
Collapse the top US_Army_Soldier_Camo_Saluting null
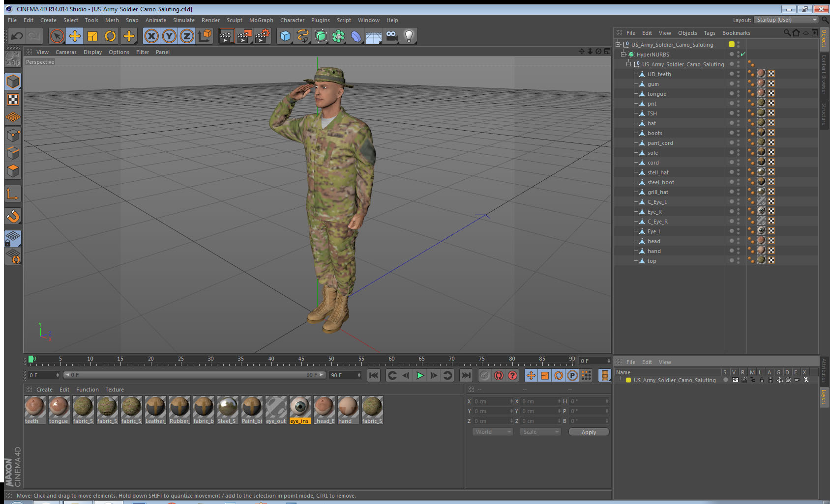pos(618,44)
